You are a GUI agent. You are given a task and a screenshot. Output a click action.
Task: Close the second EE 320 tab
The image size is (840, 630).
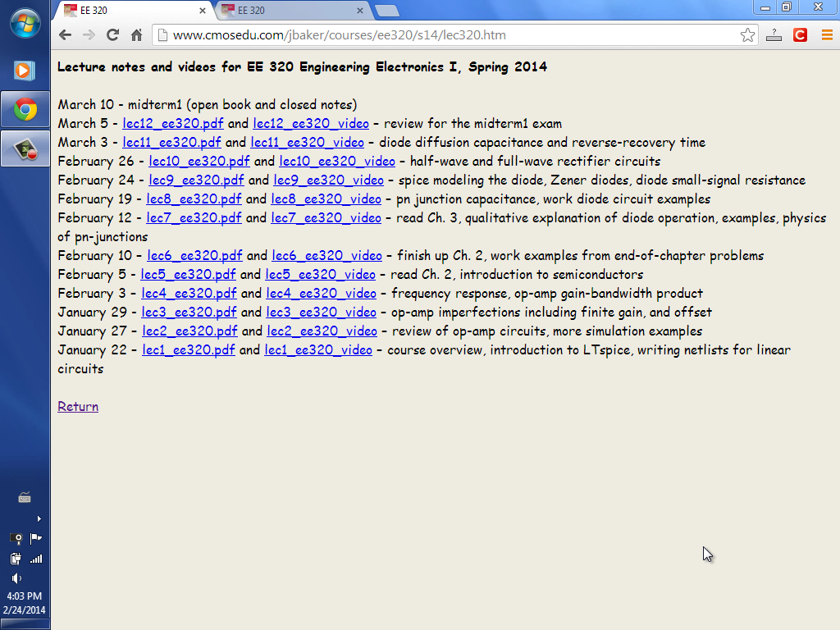[x=359, y=11]
